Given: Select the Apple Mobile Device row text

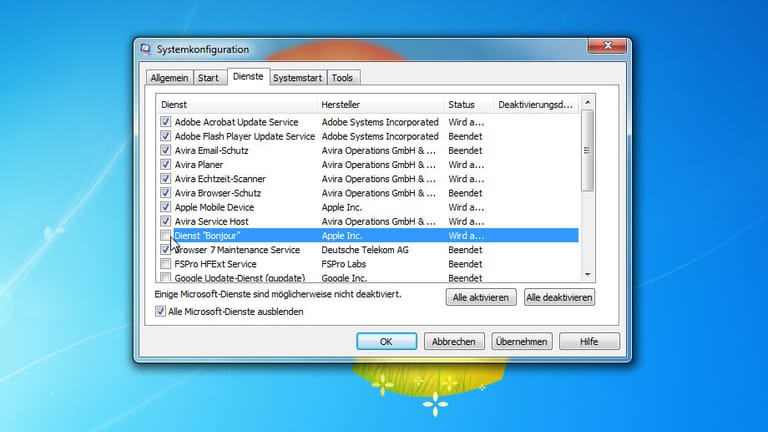Looking at the screenshot, I should (x=215, y=207).
